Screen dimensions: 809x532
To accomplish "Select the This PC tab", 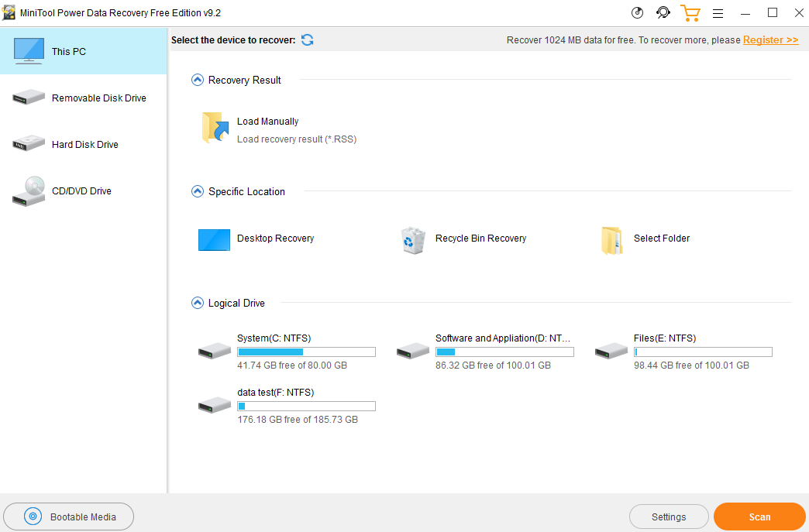I will pos(84,51).
